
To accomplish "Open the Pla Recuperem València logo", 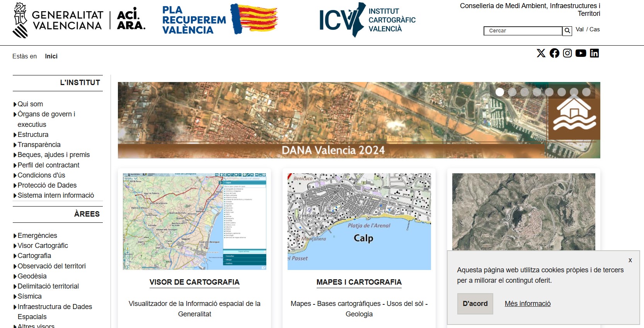I will click(220, 19).
